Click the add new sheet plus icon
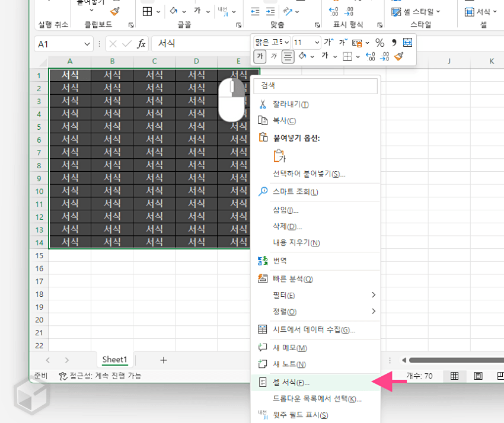Screen dimensions: 504x423 pos(163,360)
